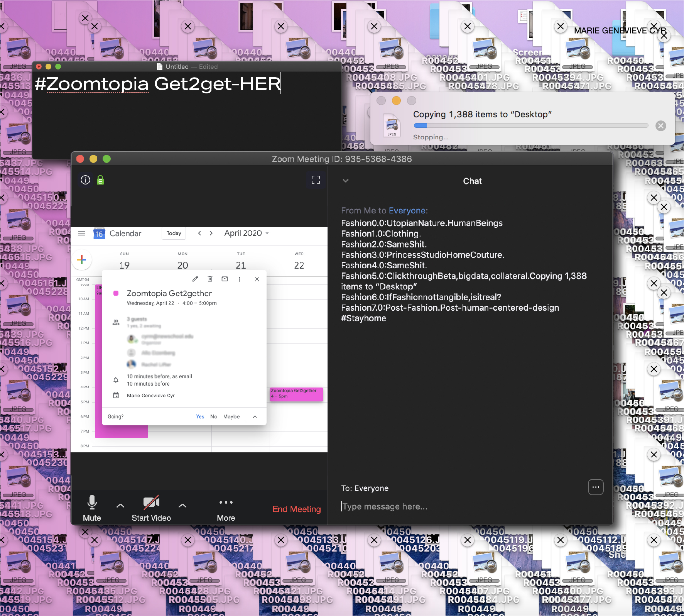Cancel the copy with the X button

(661, 125)
